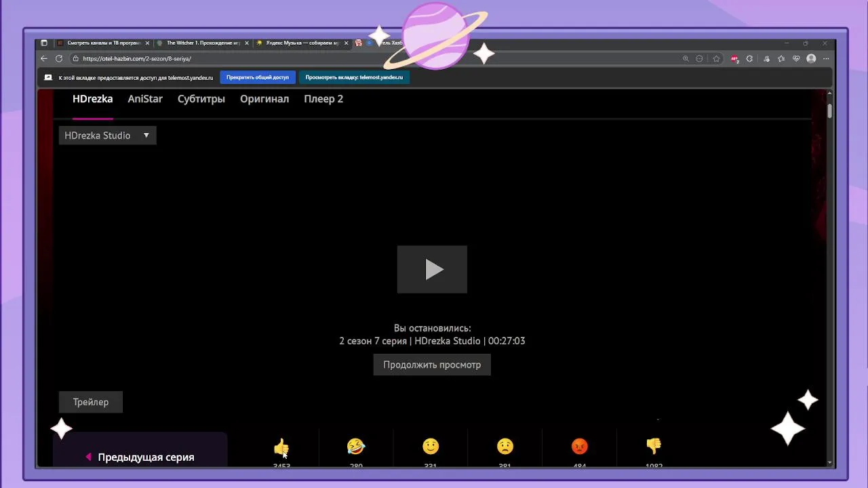This screenshot has width=868, height=488.
Task: Open the browser profile avatar
Action: point(811,59)
